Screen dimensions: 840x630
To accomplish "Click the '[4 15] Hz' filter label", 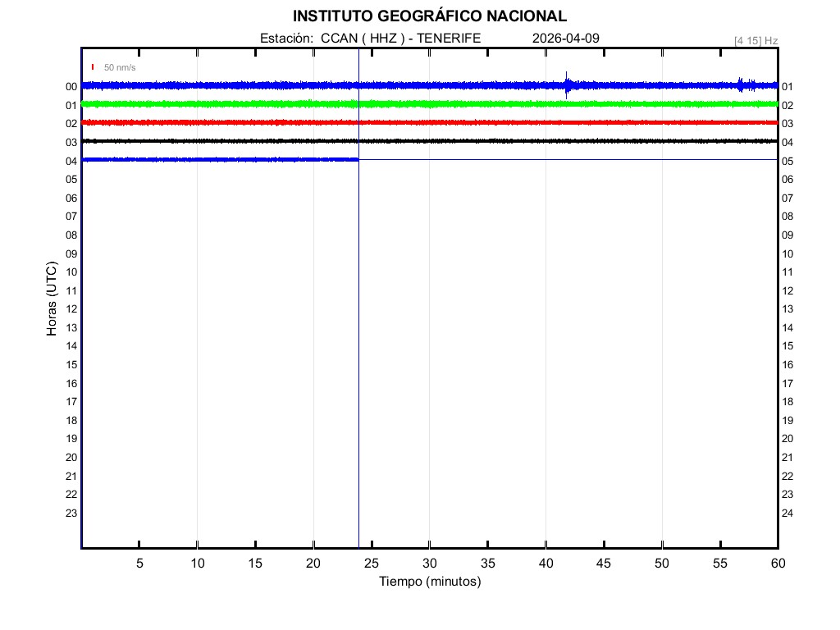I will pyautogui.click(x=756, y=40).
